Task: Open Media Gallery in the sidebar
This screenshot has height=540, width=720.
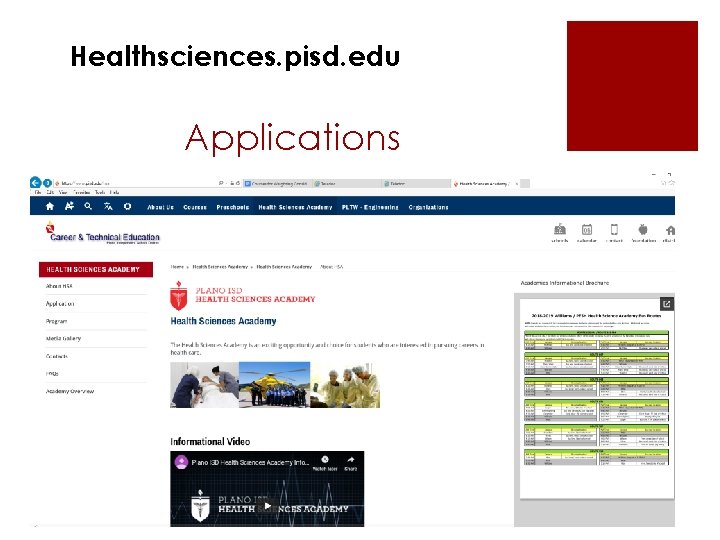Action: click(63, 338)
